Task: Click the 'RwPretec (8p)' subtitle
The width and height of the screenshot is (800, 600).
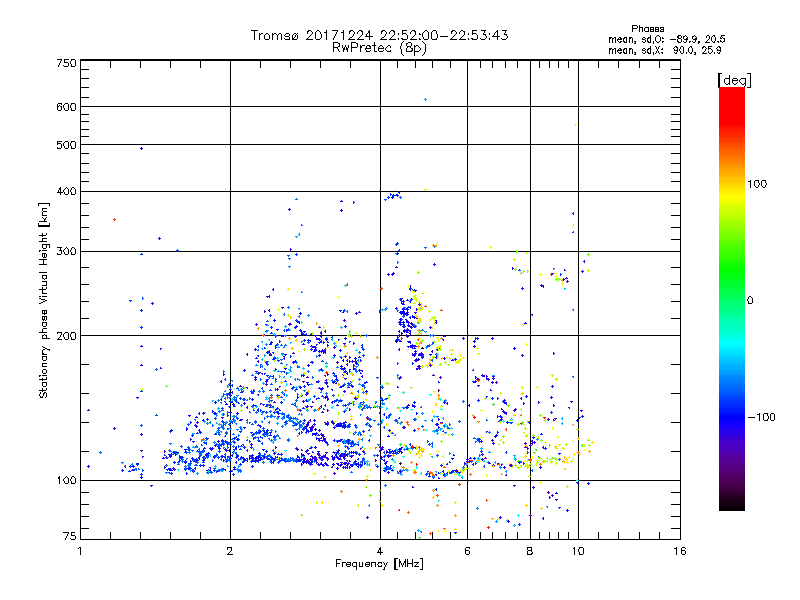Action: click(379, 48)
